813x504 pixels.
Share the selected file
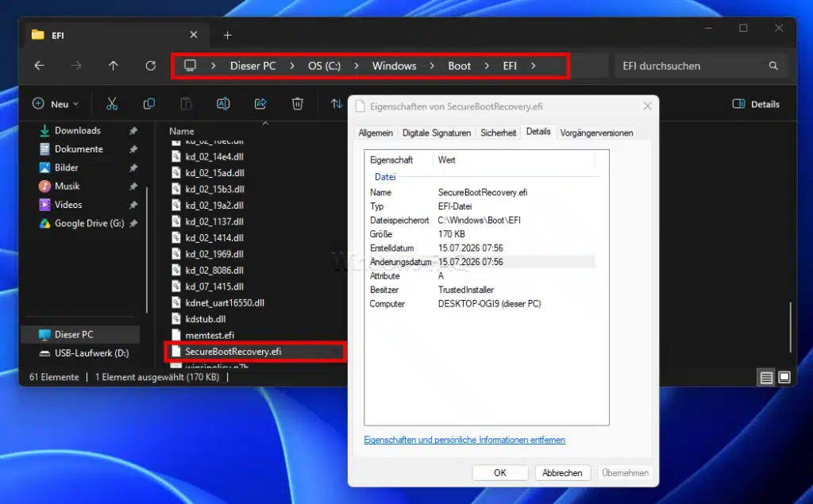click(260, 104)
